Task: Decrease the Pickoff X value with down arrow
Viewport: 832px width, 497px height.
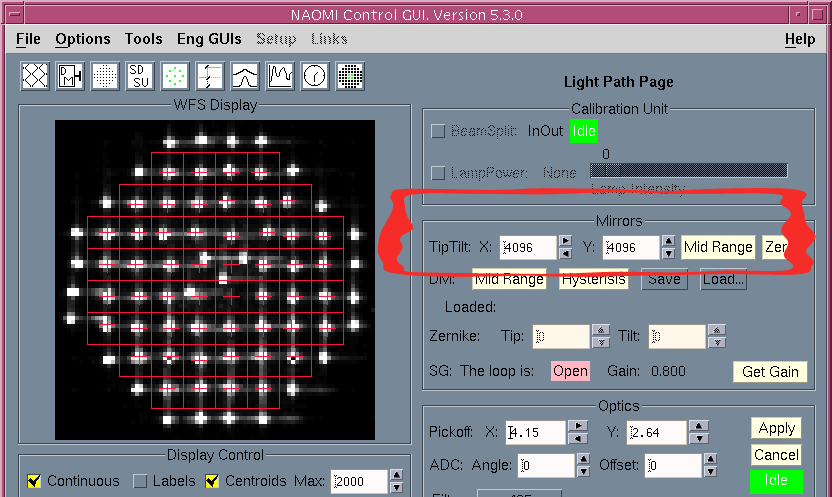Action: coord(577,439)
